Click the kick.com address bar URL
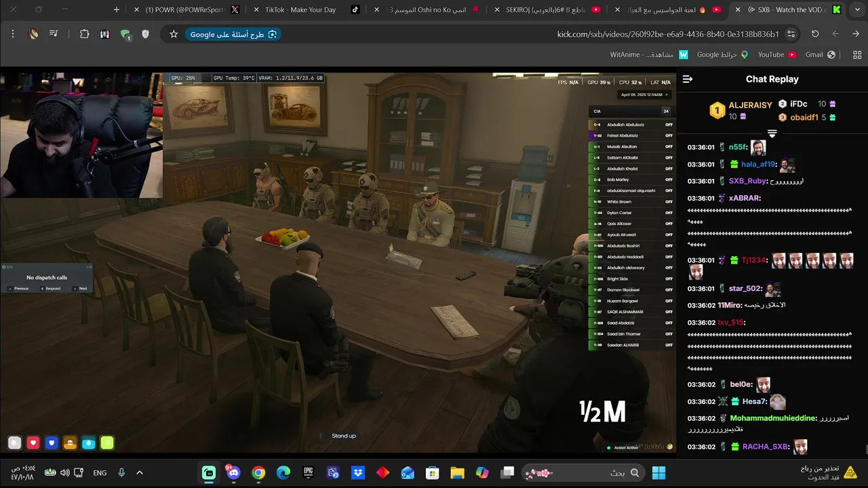This screenshot has width=868, height=488. tap(668, 34)
